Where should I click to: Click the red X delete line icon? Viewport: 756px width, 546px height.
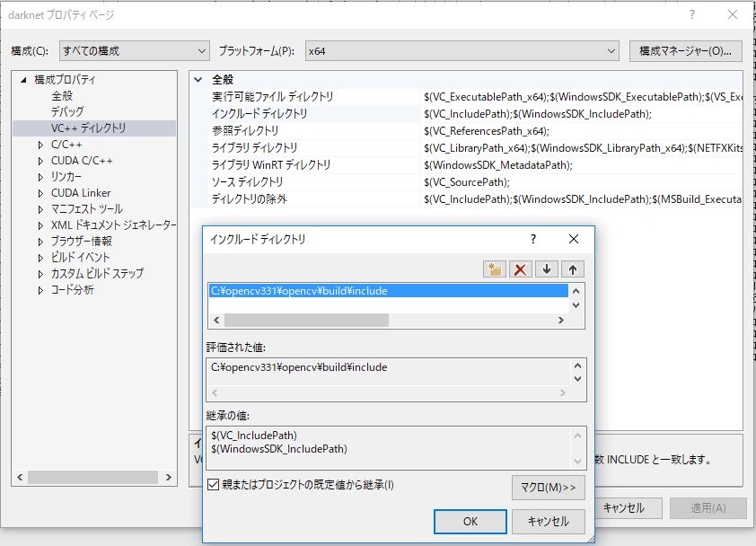(x=519, y=269)
